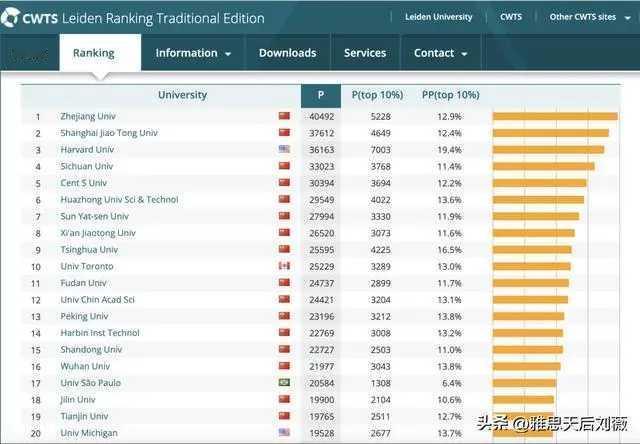Select the P(top 10%) value 4225
Image resolution: width=640 pixels, height=444 pixels.
tap(380, 250)
